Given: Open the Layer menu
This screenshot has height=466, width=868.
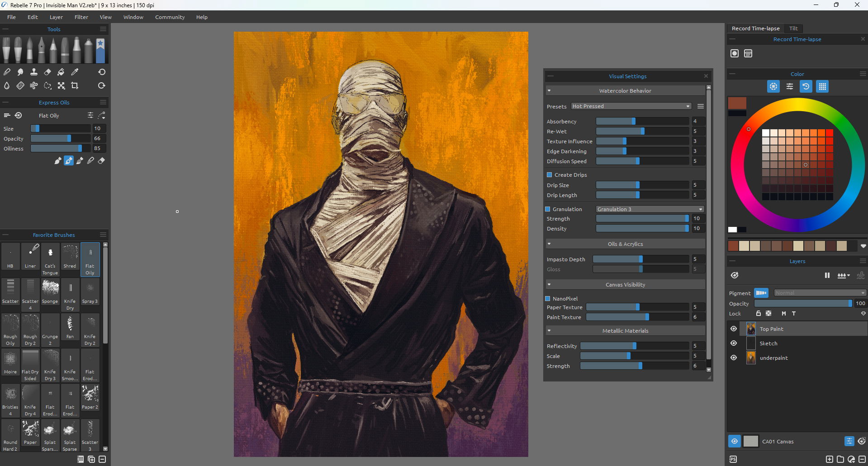Looking at the screenshot, I should (x=56, y=17).
